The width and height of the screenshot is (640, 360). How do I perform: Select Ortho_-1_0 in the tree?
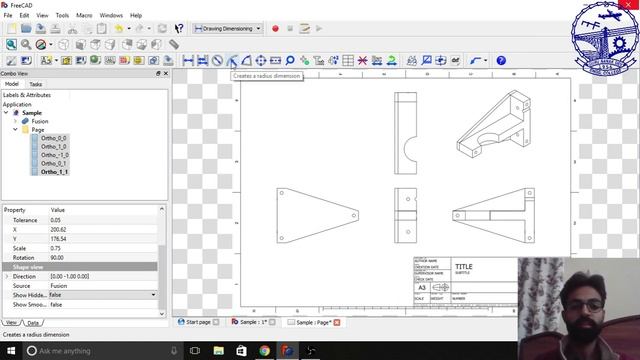(x=55, y=155)
